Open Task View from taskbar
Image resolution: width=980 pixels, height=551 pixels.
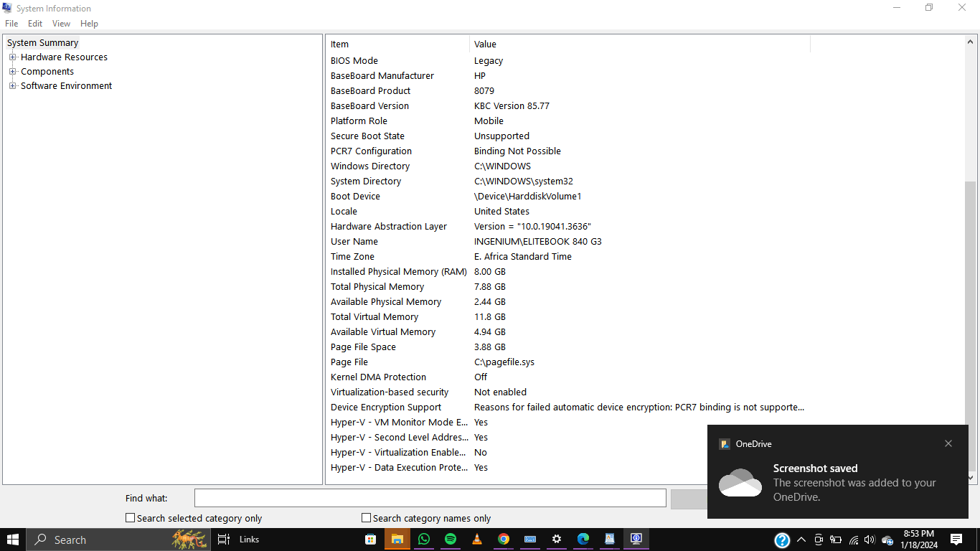coord(223,540)
